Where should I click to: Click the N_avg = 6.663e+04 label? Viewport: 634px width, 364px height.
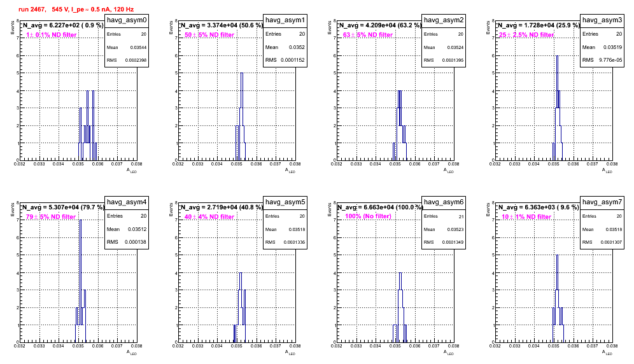(380, 207)
